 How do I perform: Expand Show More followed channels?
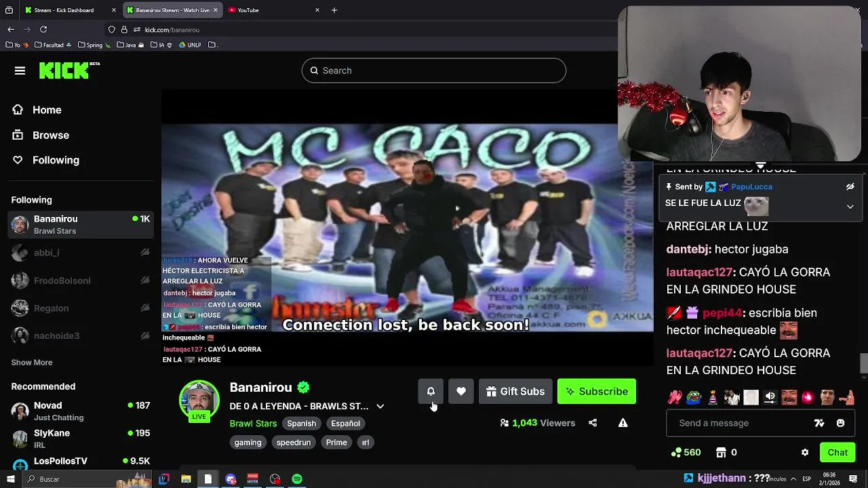coord(32,362)
